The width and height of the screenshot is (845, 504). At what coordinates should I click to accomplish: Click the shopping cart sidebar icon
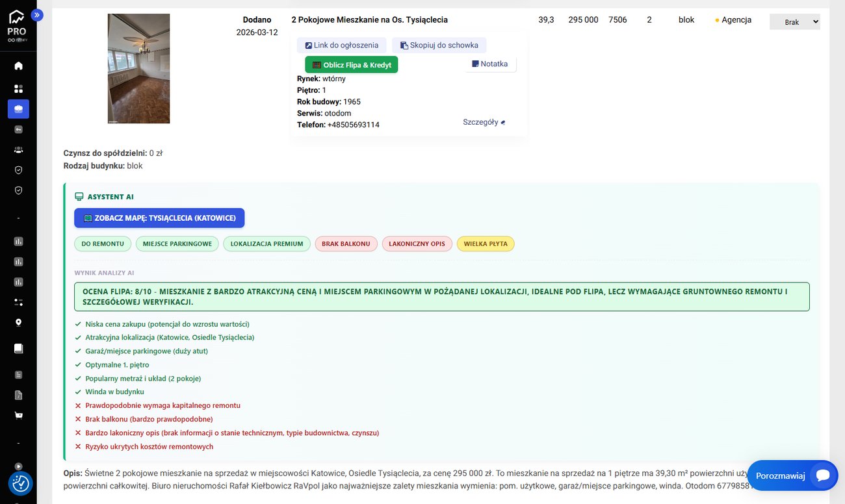[x=18, y=415]
